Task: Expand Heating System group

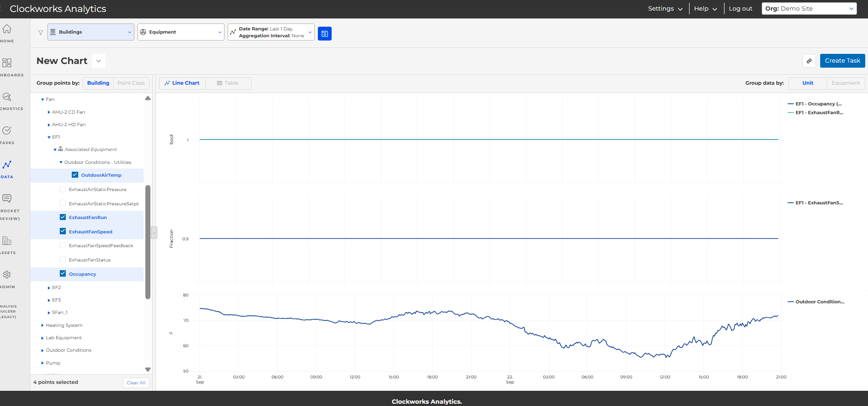Action: 42,325
